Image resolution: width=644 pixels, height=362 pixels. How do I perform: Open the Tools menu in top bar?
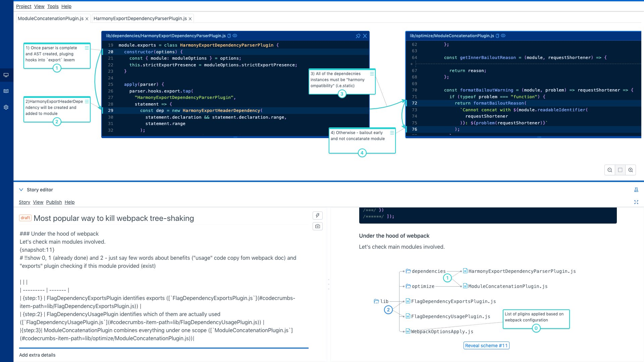pyautogui.click(x=53, y=6)
